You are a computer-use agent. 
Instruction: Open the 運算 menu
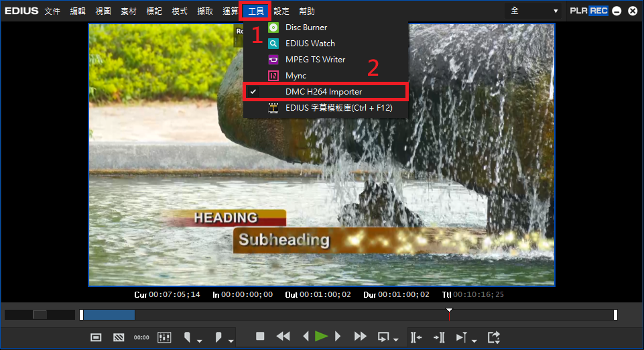pos(231,11)
